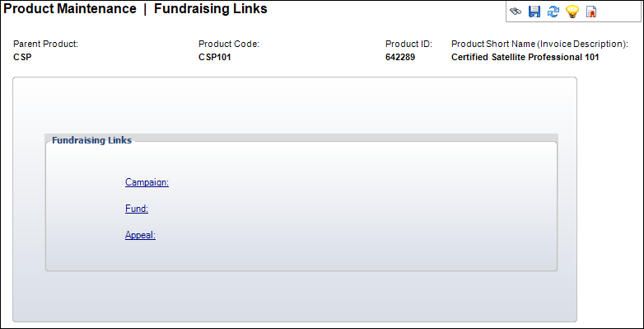Follow the Fund link
This screenshot has height=329, width=644.
pos(137,209)
